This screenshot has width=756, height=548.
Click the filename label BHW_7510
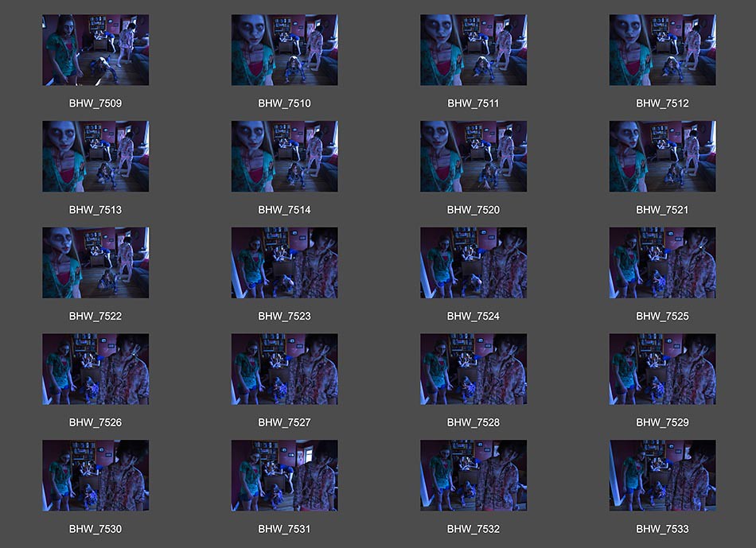click(x=284, y=103)
